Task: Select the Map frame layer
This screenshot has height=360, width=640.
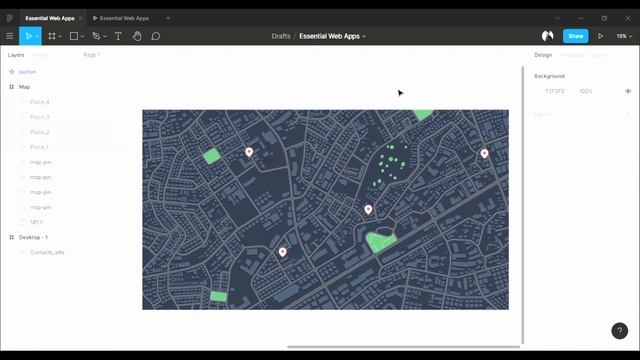Action: [24, 87]
